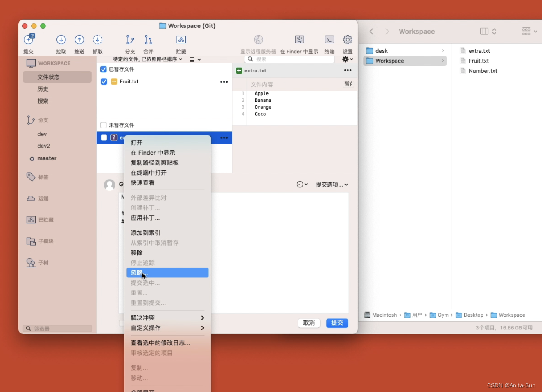Open the commit history clock dropdown

click(x=302, y=185)
